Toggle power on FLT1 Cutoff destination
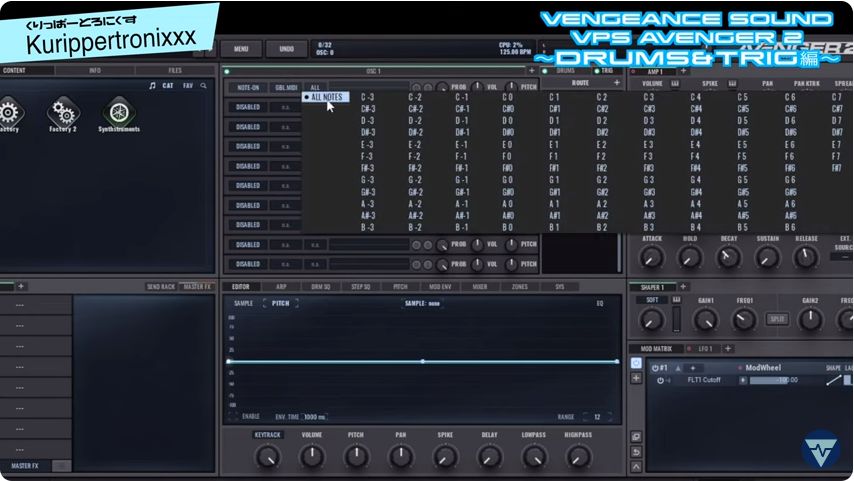Image resolution: width=854 pixels, height=481 pixels. pyautogui.click(x=661, y=381)
